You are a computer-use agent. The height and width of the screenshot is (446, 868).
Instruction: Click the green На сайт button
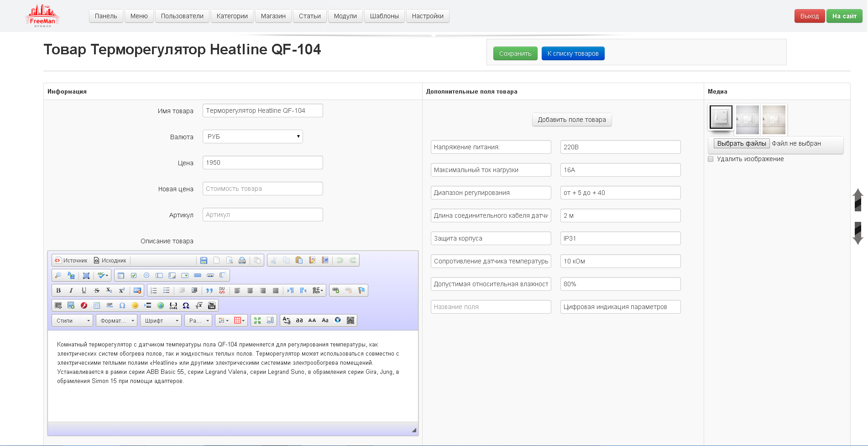click(844, 16)
